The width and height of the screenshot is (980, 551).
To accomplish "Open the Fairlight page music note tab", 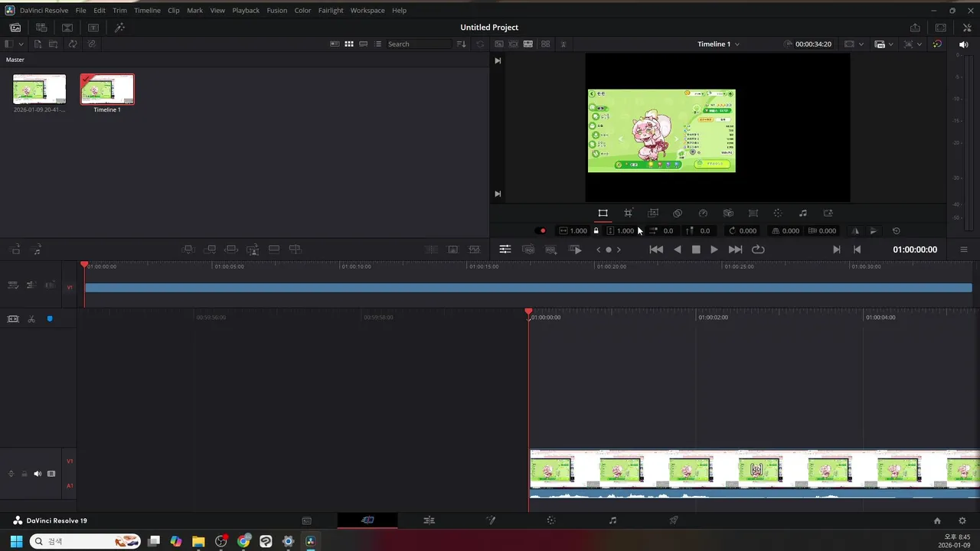I will [612, 520].
